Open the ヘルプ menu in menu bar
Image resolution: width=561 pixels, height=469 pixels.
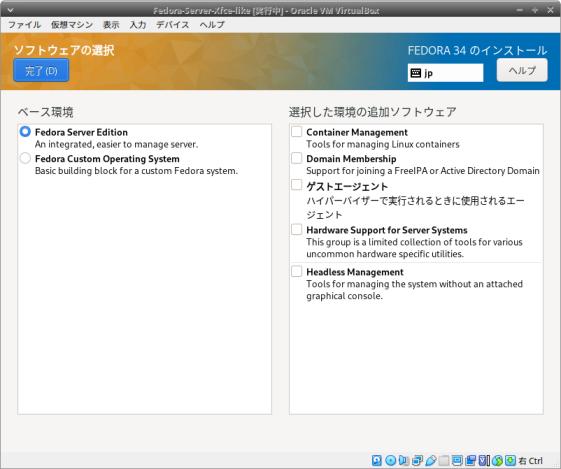(212, 25)
